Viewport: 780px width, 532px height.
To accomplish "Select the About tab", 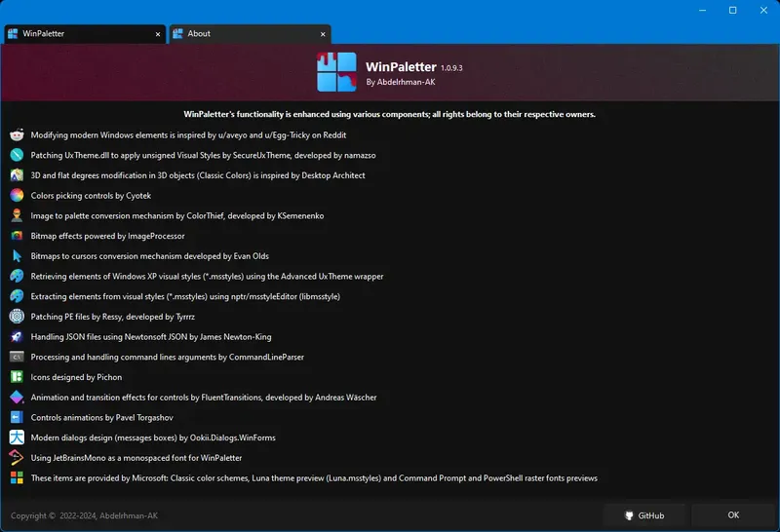I will tap(250, 34).
